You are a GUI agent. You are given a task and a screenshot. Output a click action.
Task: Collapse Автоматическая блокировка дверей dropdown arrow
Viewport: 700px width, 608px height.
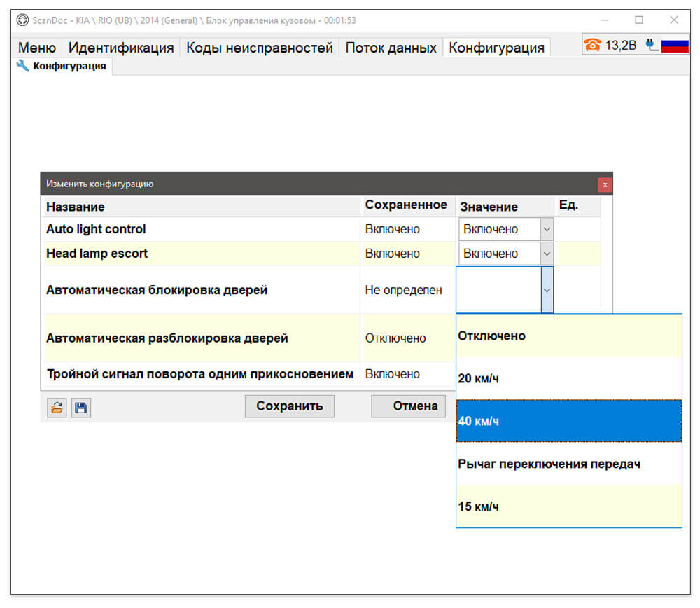(x=547, y=291)
